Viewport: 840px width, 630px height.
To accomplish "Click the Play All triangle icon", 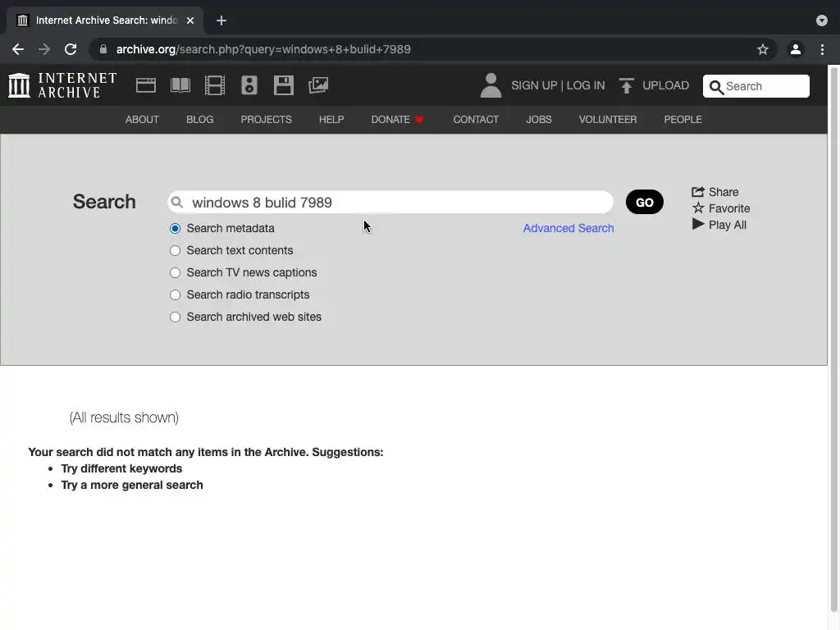I will point(698,224).
